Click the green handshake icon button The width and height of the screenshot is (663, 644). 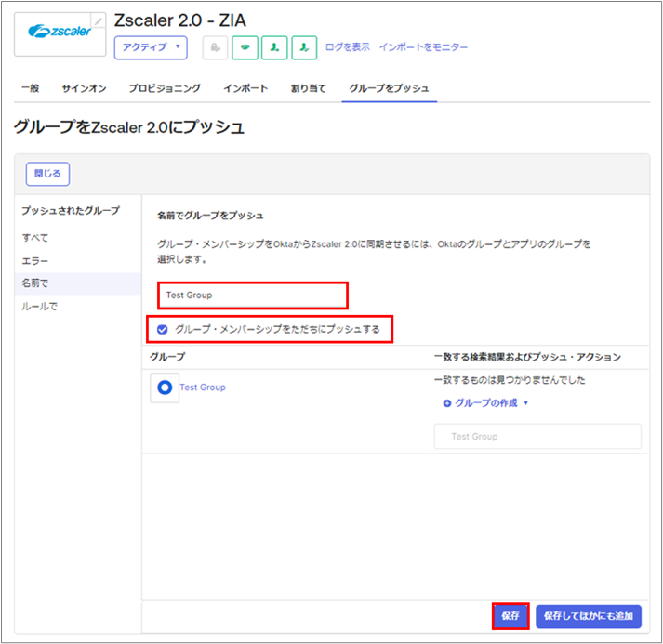[x=245, y=47]
